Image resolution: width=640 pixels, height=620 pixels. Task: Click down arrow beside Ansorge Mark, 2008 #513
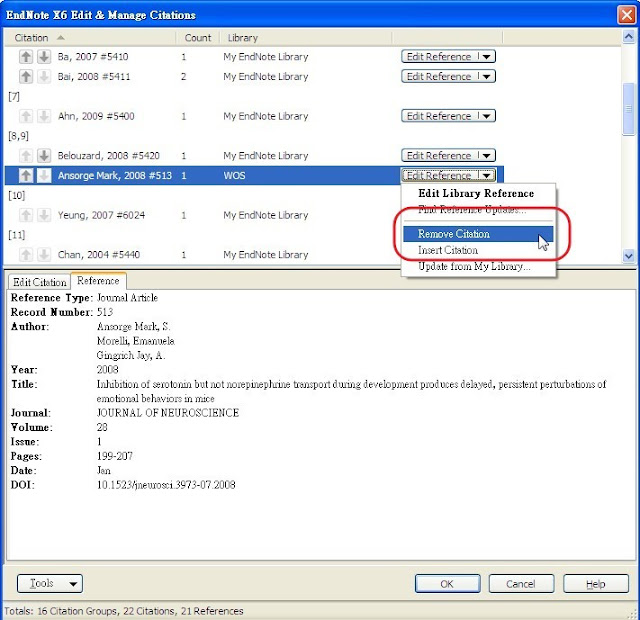point(44,176)
